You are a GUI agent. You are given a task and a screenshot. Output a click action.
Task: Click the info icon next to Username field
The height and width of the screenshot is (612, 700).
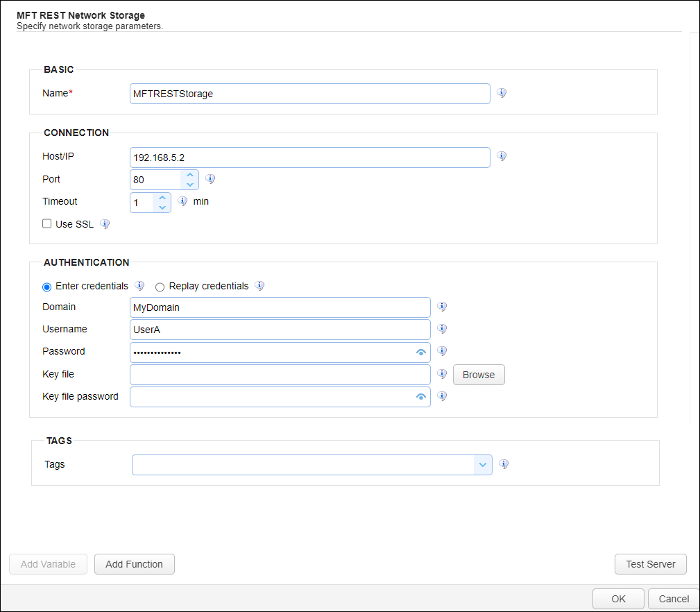point(442,329)
